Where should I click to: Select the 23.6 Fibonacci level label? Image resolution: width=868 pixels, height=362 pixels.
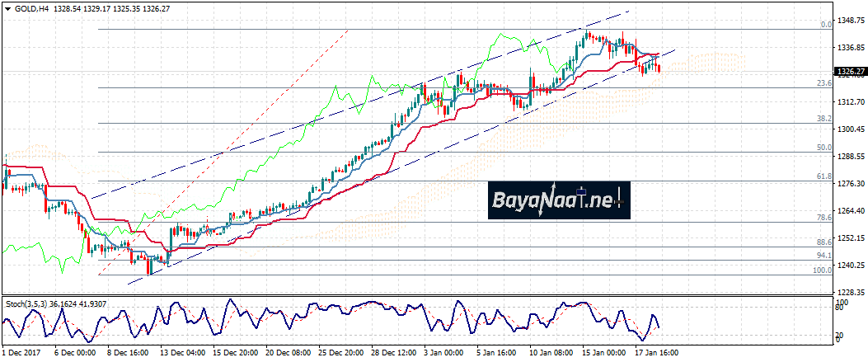pyautogui.click(x=823, y=83)
